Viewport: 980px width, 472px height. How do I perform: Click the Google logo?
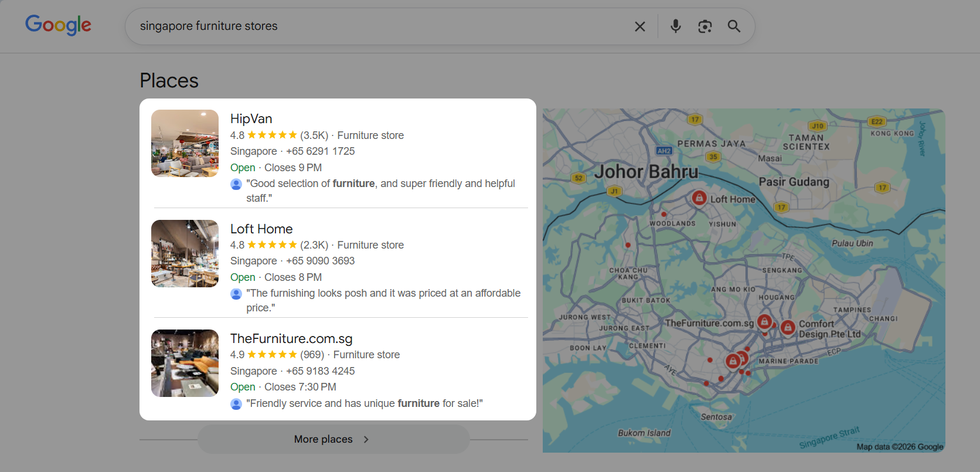point(58,25)
